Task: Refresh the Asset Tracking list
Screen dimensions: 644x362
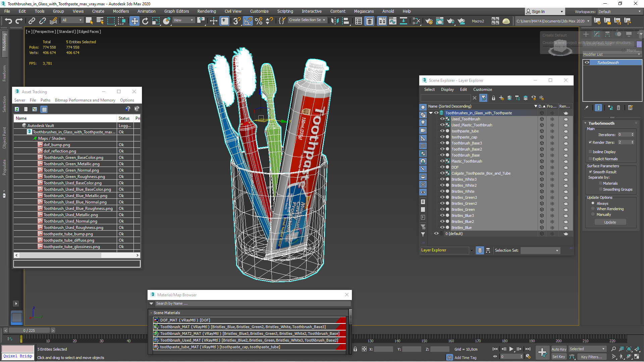Action: pos(17,109)
